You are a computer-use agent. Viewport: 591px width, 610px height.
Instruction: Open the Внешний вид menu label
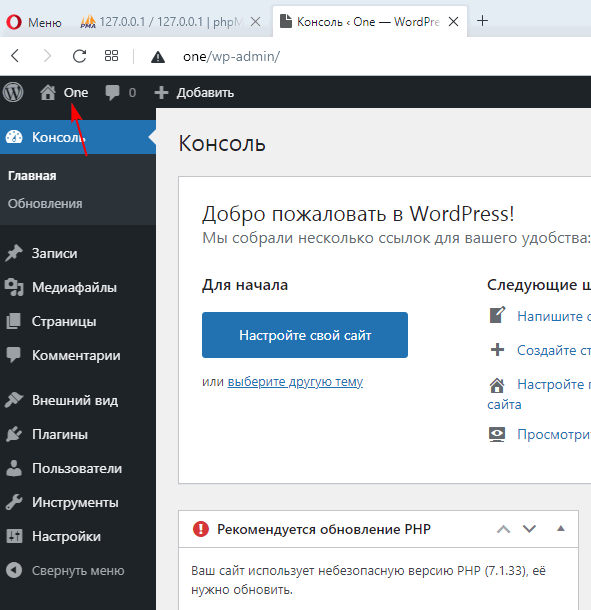click(75, 400)
